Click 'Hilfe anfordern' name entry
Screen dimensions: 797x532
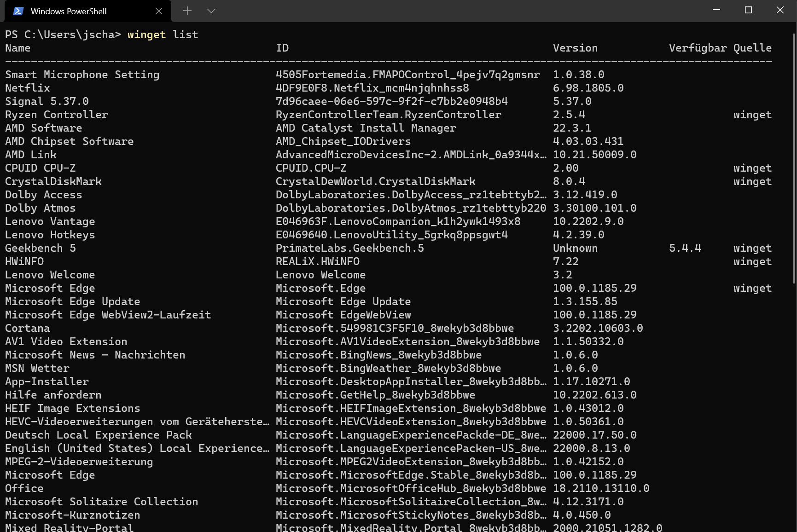click(53, 395)
